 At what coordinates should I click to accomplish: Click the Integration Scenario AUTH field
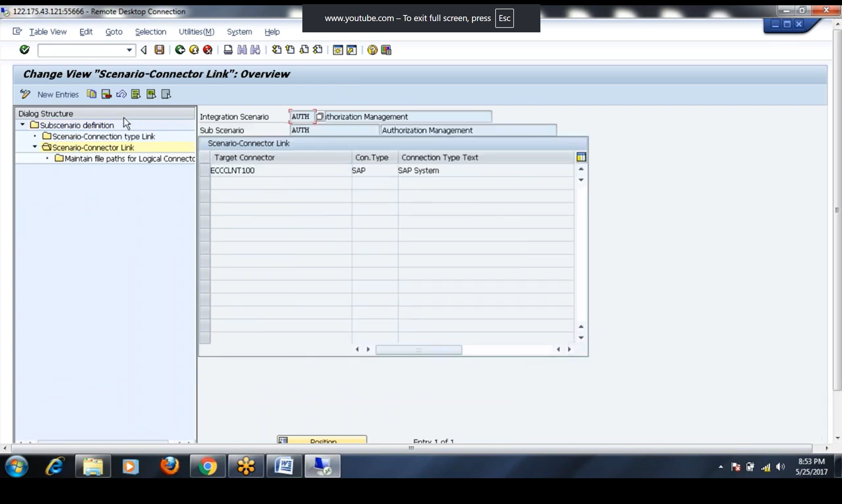click(x=301, y=117)
